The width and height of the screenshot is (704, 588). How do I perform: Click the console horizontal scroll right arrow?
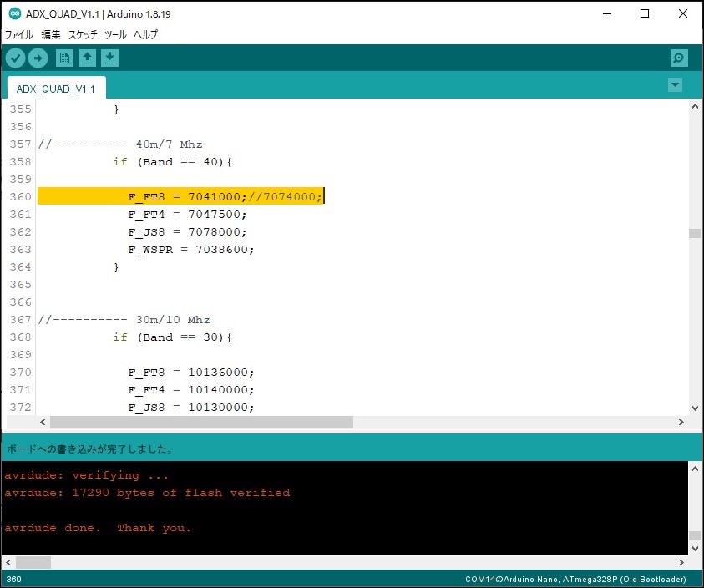point(681,562)
